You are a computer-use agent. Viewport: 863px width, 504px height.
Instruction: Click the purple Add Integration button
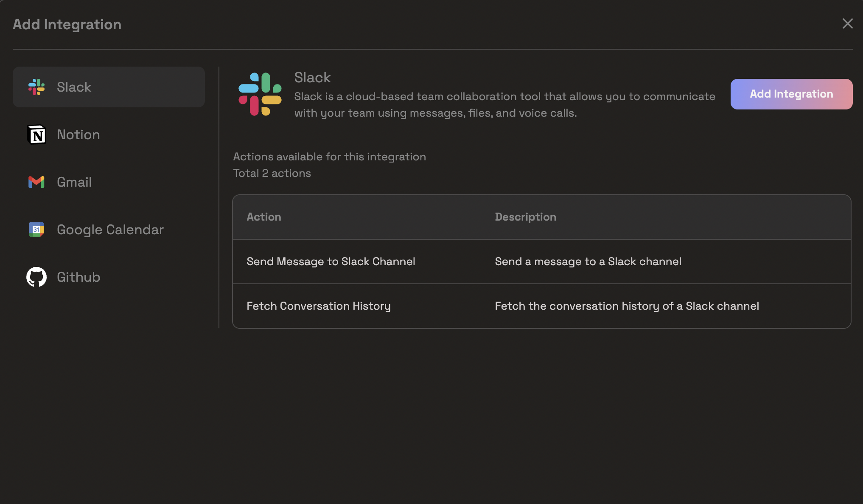[x=791, y=94]
